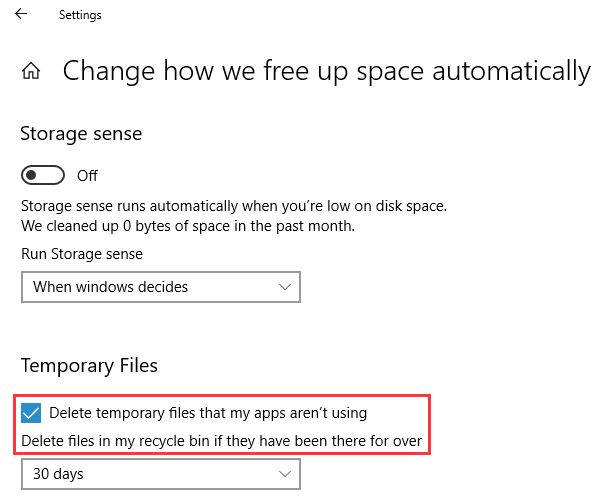Click the Off label beside the switch
This screenshot has height=503, width=597.
[x=87, y=176]
